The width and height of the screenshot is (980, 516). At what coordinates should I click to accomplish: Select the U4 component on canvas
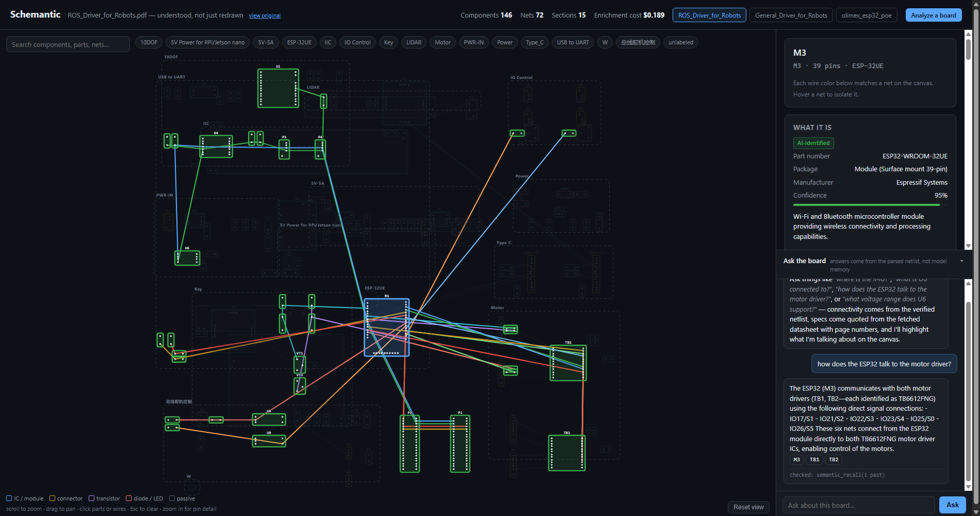(x=216, y=147)
